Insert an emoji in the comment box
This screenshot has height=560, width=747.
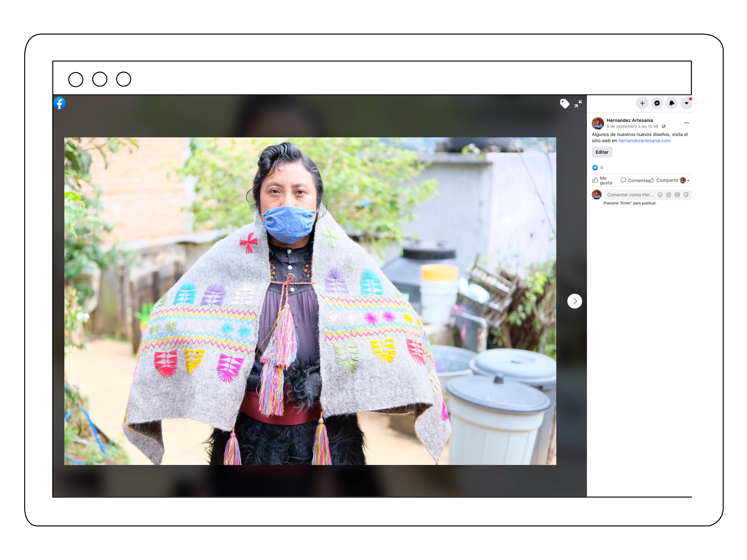660,195
